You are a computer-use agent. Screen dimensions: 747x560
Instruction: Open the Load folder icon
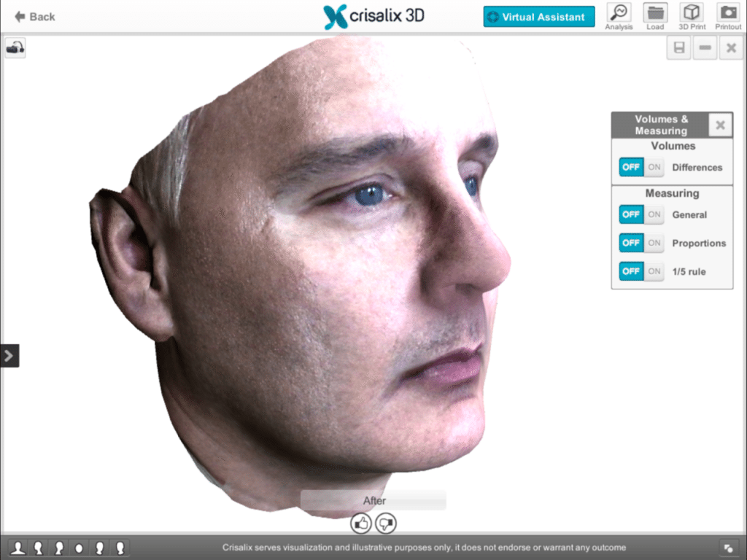pos(655,17)
